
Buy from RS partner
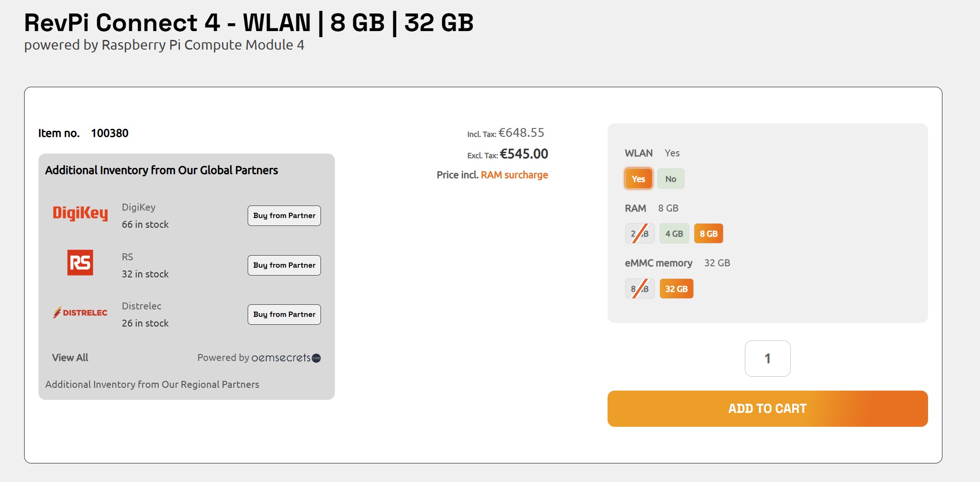(284, 265)
